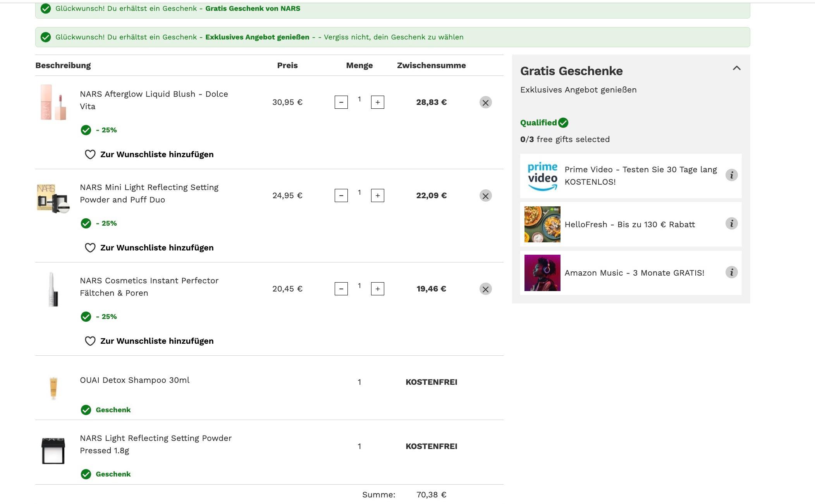Open NARS Mini Light Reflecting Setting Powder title
Screen dimensions: 815x504
[x=149, y=194]
